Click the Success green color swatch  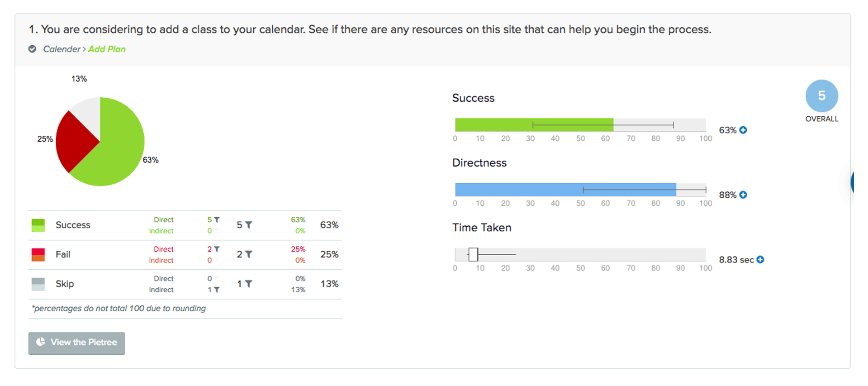pos(38,225)
